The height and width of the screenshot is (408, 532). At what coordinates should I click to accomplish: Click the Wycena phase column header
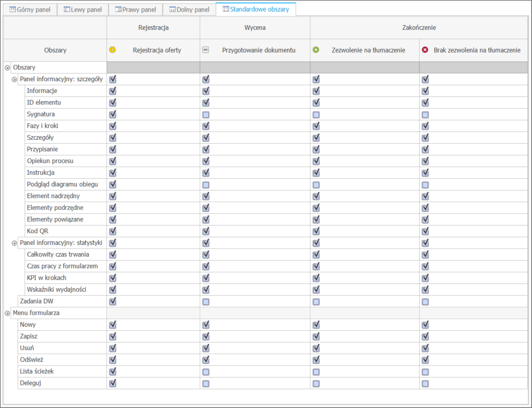tap(255, 27)
